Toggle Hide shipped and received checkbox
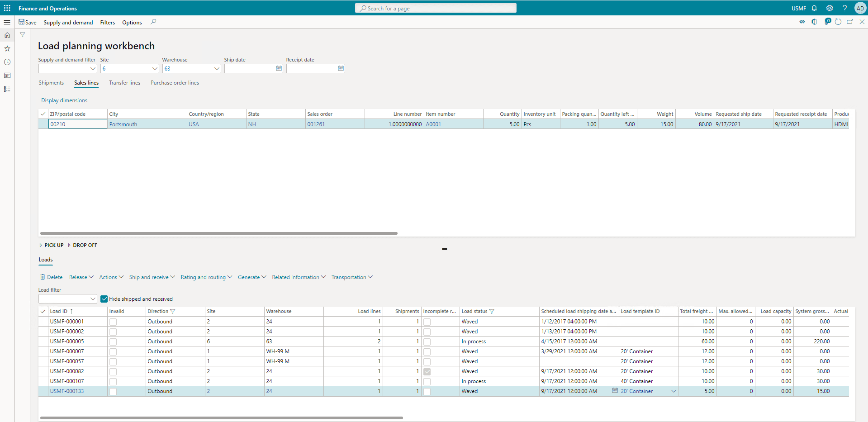Screen dimensions: 868x422 click(x=104, y=299)
